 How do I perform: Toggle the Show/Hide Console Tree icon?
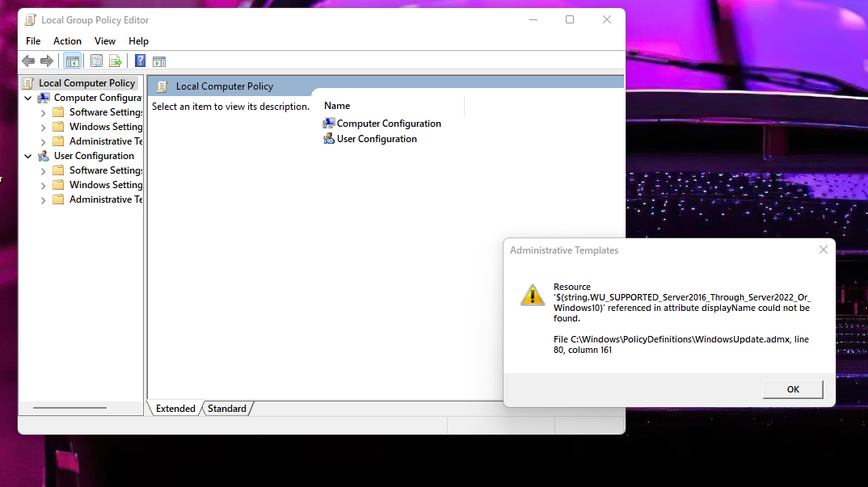72,61
